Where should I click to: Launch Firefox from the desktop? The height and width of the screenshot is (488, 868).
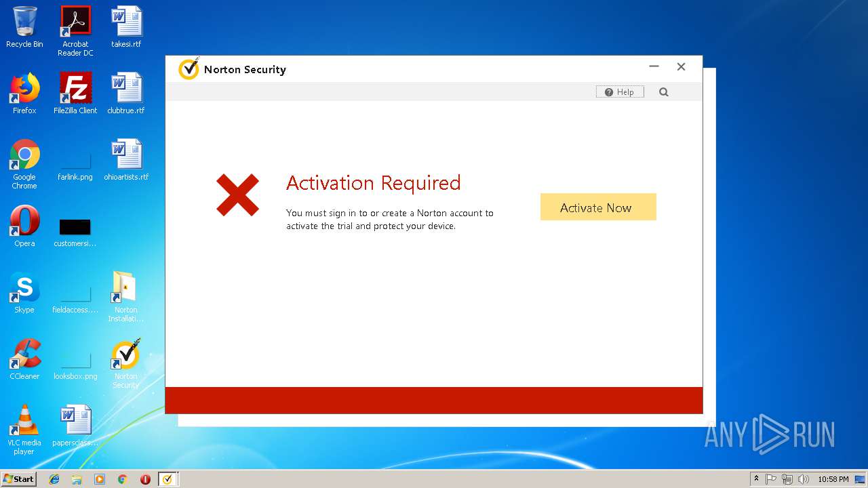pyautogui.click(x=24, y=94)
